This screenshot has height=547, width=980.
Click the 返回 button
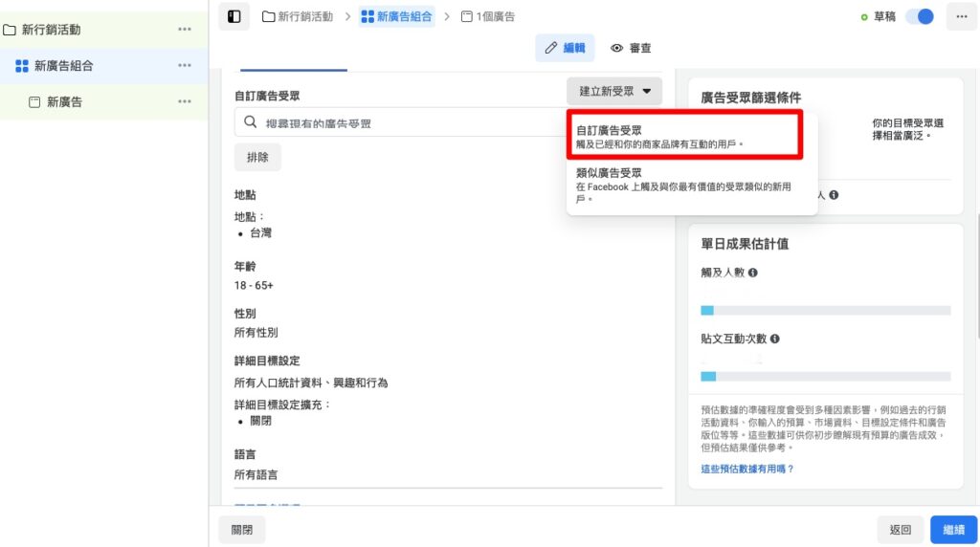(901, 530)
